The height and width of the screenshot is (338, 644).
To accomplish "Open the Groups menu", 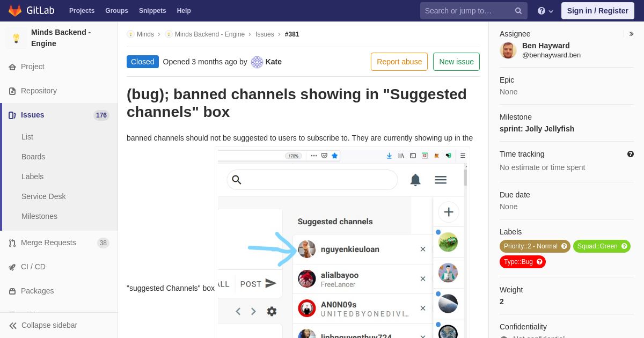I will 116,11.
